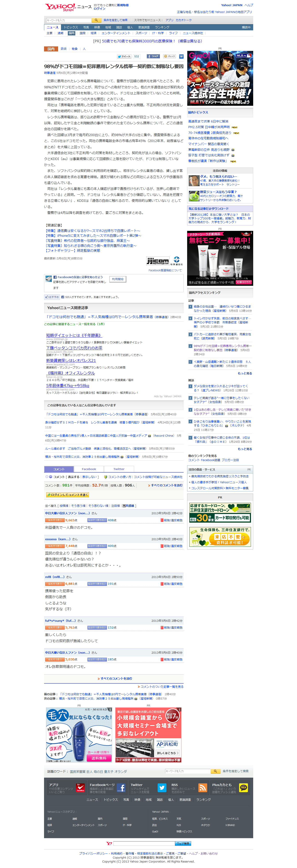Click the ログインしてコメントを書く button
Viewport: 297px width, 868px height.
tap(68, 495)
